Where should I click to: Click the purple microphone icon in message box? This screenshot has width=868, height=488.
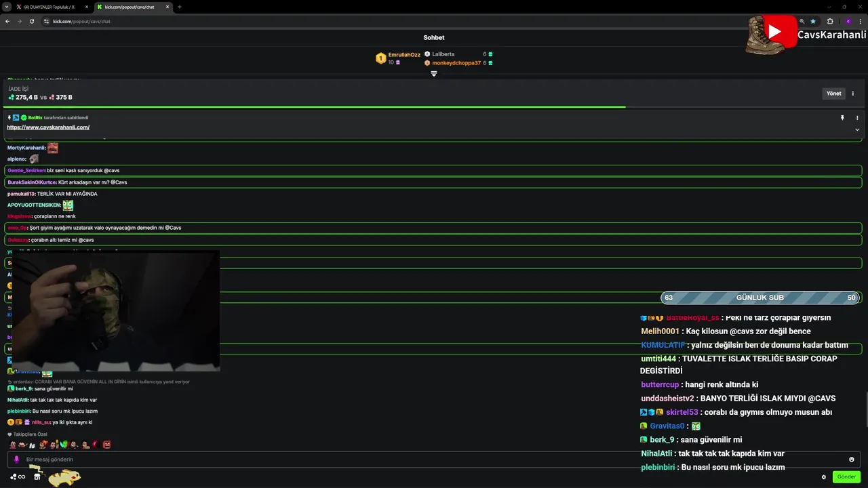point(17,460)
